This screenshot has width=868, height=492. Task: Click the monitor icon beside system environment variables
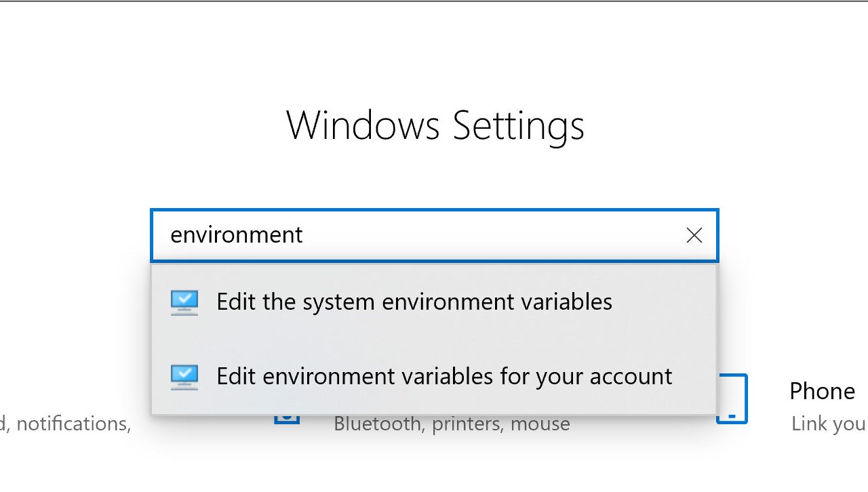pyautogui.click(x=184, y=302)
